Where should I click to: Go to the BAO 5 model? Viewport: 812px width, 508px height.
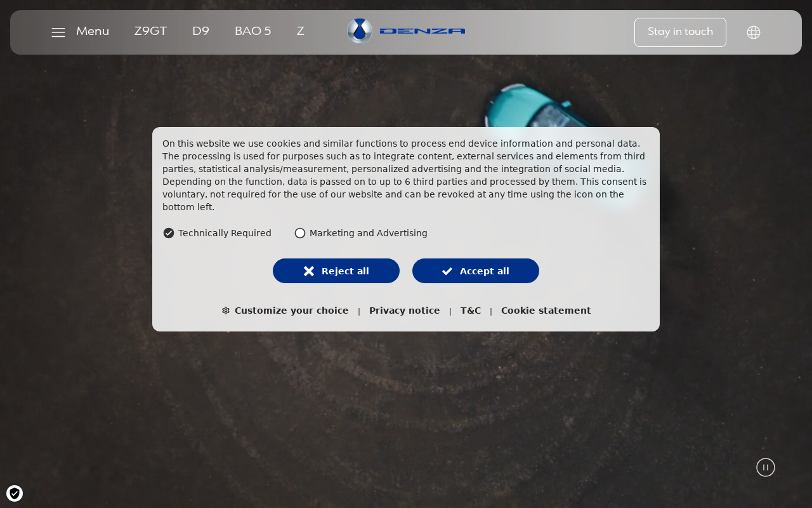coord(252,32)
